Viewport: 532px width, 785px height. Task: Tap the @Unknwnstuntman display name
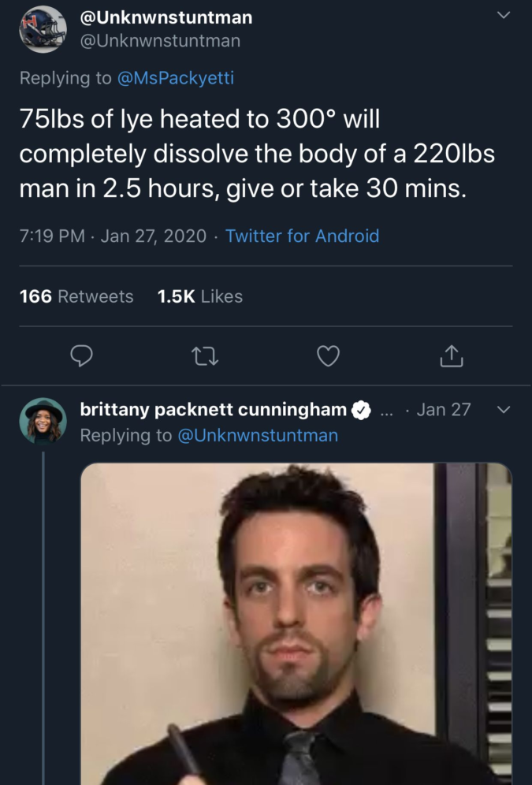[x=167, y=17]
